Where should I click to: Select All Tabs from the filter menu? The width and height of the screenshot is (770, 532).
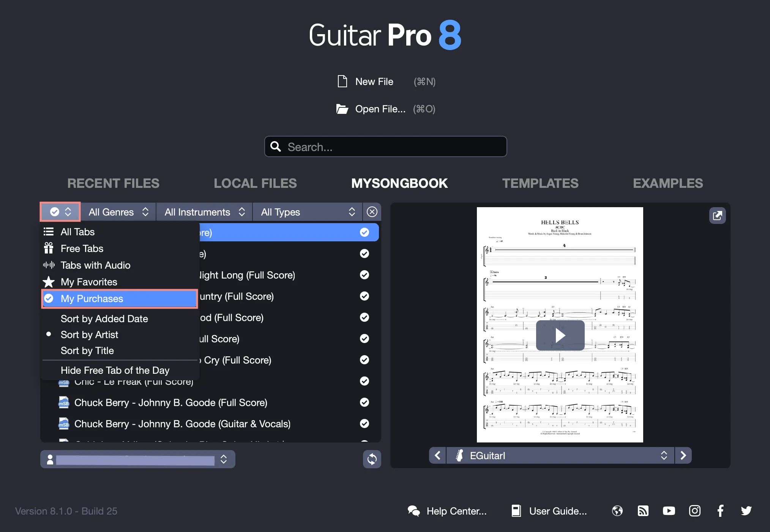pos(120,232)
